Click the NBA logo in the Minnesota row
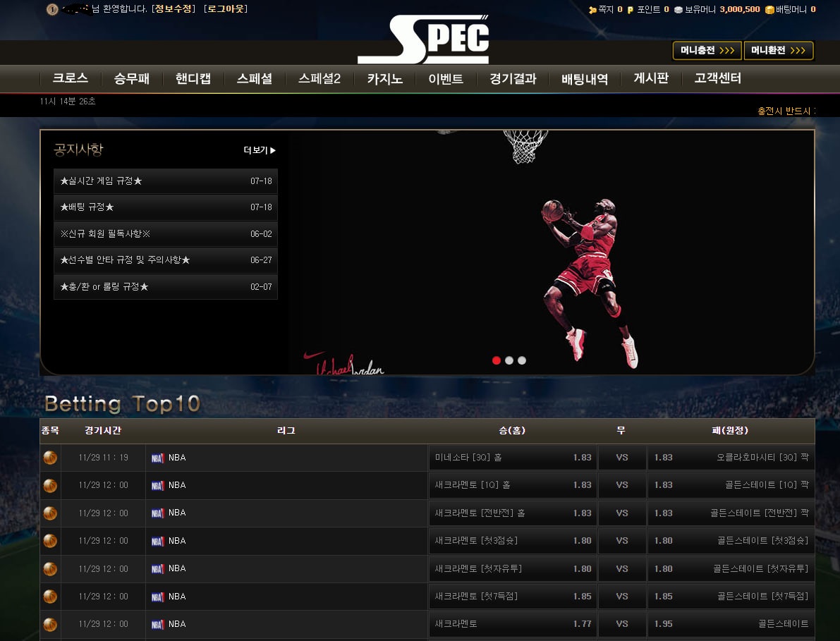 pos(157,458)
